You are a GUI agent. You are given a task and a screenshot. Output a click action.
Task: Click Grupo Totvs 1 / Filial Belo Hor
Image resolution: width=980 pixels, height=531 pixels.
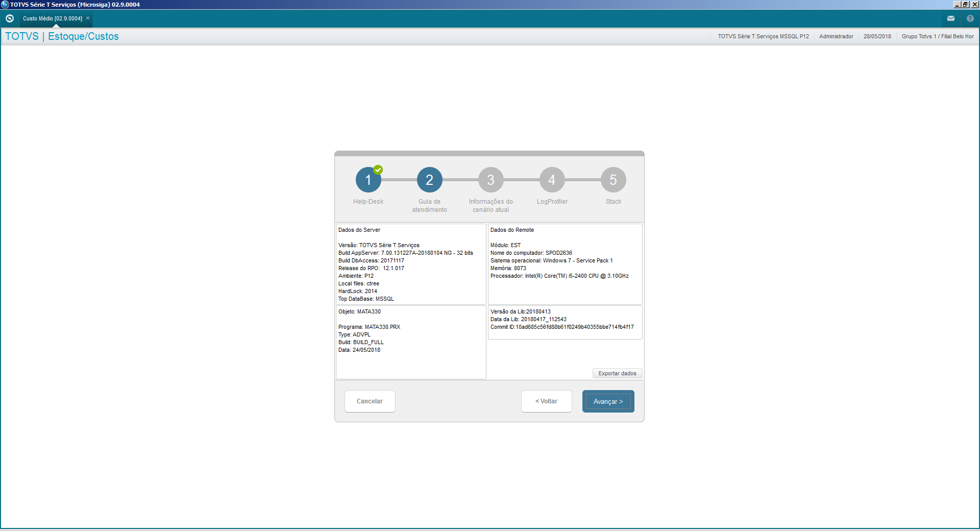(x=938, y=36)
